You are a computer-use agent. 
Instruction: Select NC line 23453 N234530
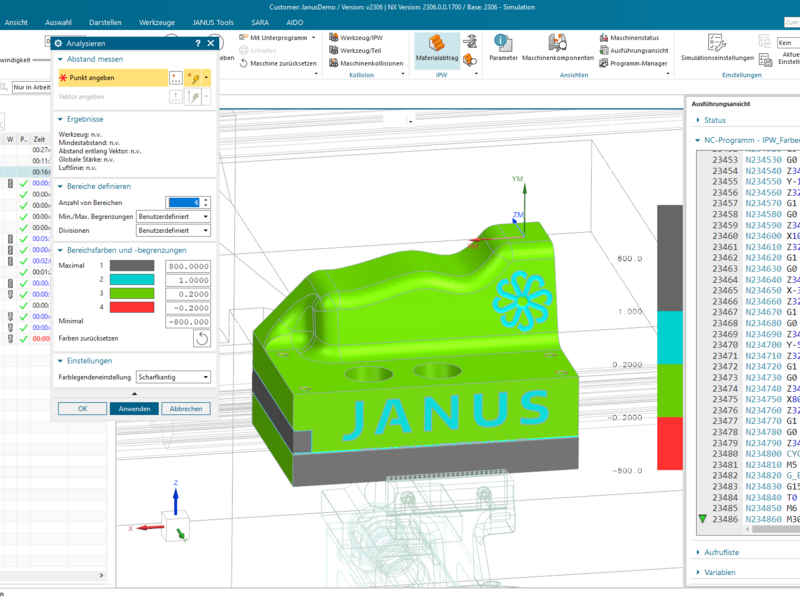coord(755,160)
